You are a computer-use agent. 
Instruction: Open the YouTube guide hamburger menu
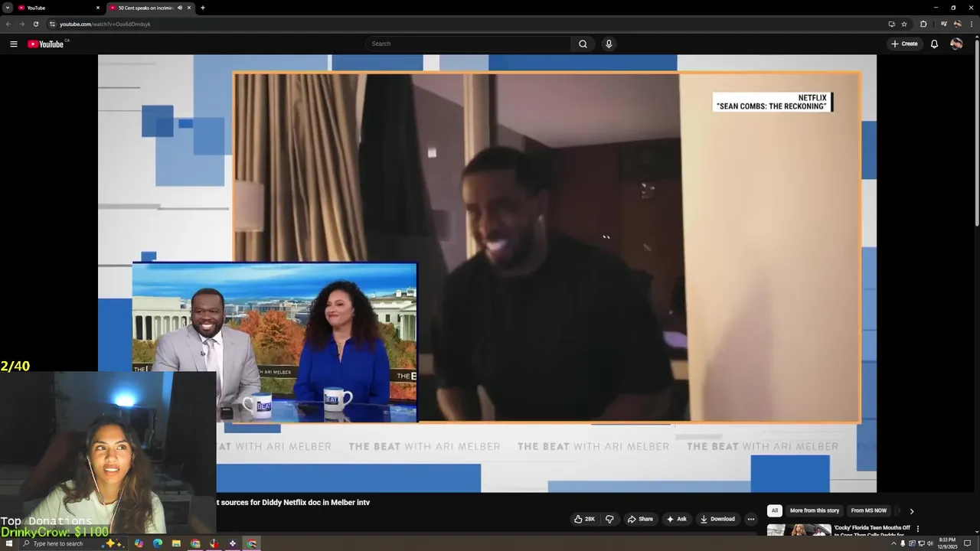pyautogui.click(x=13, y=44)
